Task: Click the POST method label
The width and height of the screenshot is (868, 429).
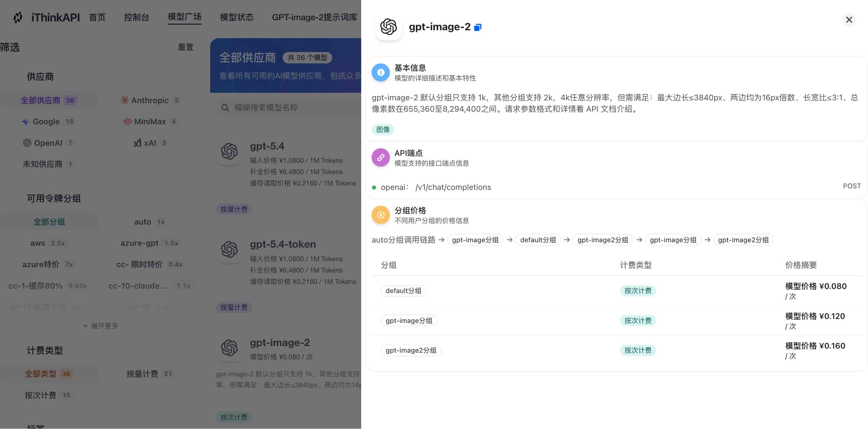Action: pyautogui.click(x=852, y=186)
